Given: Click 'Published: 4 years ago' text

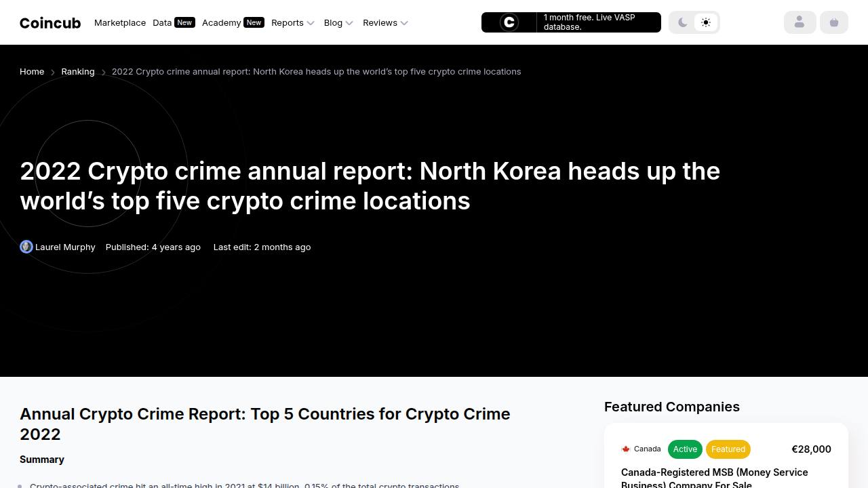Looking at the screenshot, I should click(153, 247).
